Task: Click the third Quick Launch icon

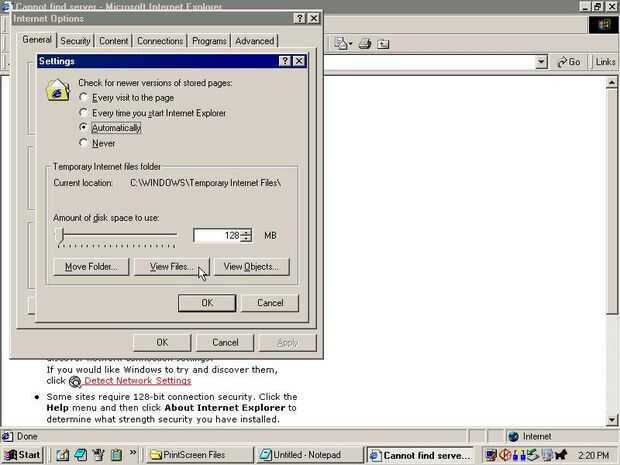Action: pyautogui.click(x=98, y=455)
